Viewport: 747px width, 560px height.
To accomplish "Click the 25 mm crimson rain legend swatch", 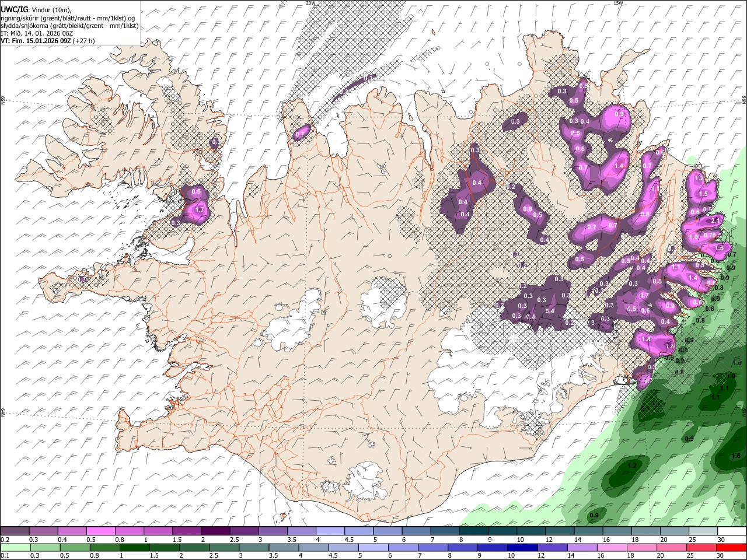I will click(701, 548).
